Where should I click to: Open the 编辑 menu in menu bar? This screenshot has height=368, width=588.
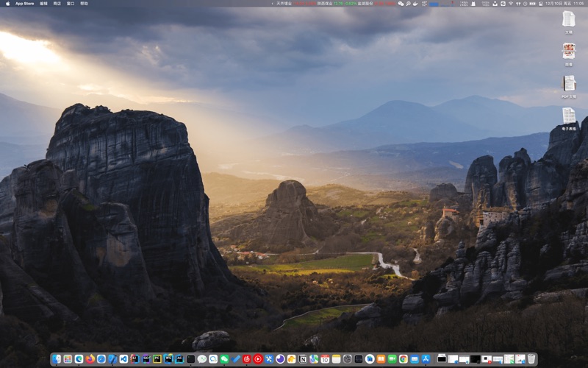43,4
